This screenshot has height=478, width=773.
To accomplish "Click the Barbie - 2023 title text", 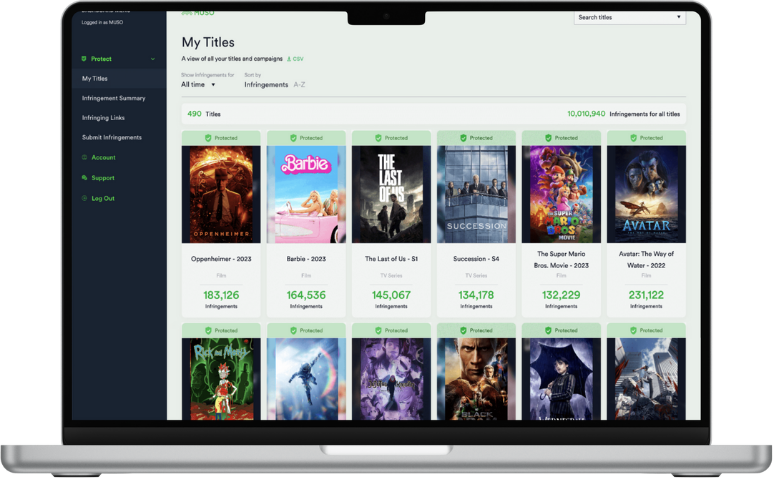I will point(306,259).
